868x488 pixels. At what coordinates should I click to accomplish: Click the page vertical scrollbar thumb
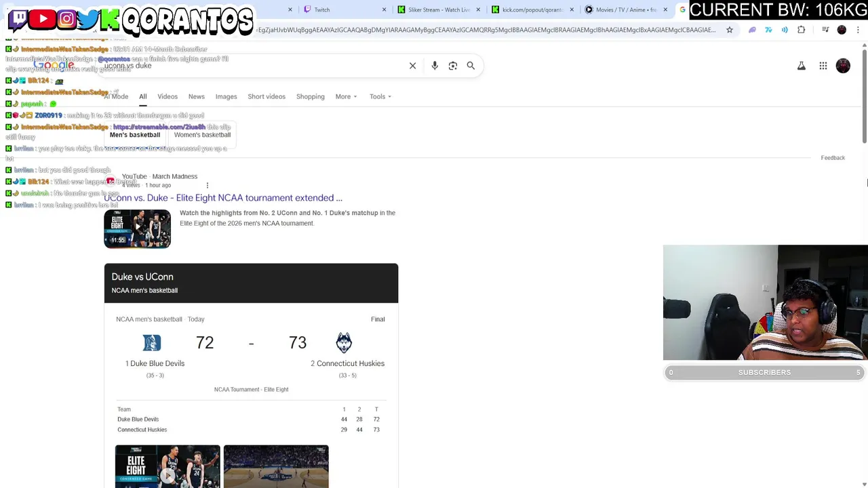click(x=865, y=95)
